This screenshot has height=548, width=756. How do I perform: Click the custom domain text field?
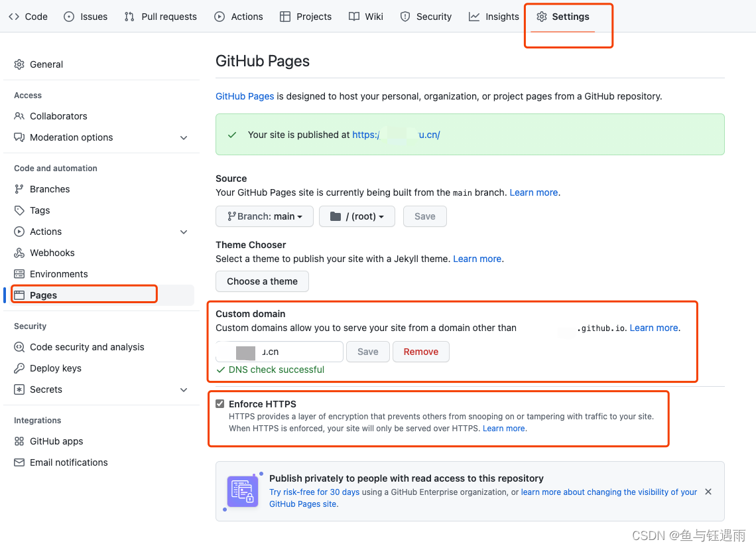click(280, 352)
